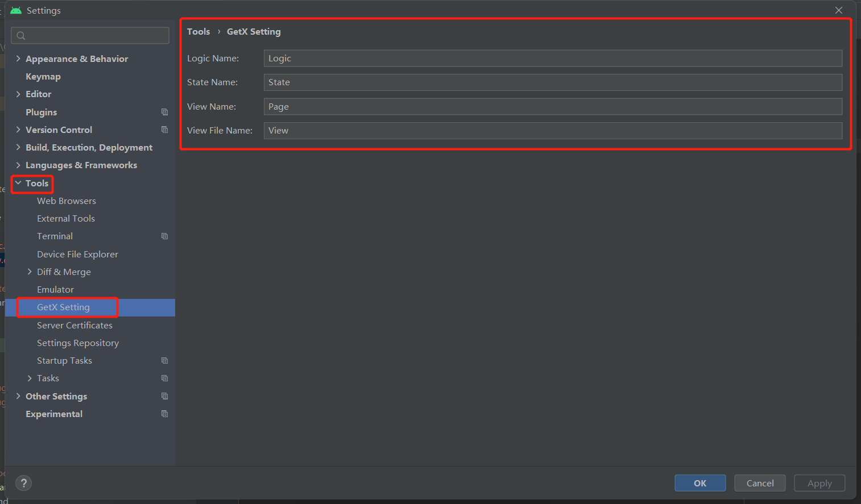
Task: Click the Logic Name input field
Action: tap(553, 58)
